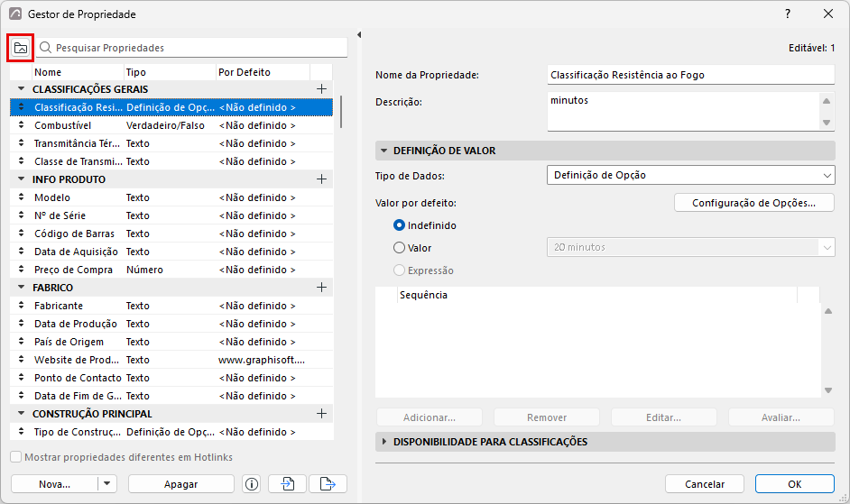This screenshot has width=850, height=504.
Task: Add property to FABRICO group with plus
Action: pyautogui.click(x=321, y=288)
